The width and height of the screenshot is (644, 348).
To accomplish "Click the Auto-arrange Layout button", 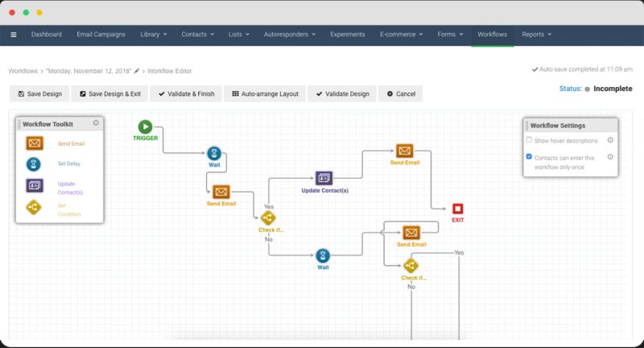I will tap(265, 93).
